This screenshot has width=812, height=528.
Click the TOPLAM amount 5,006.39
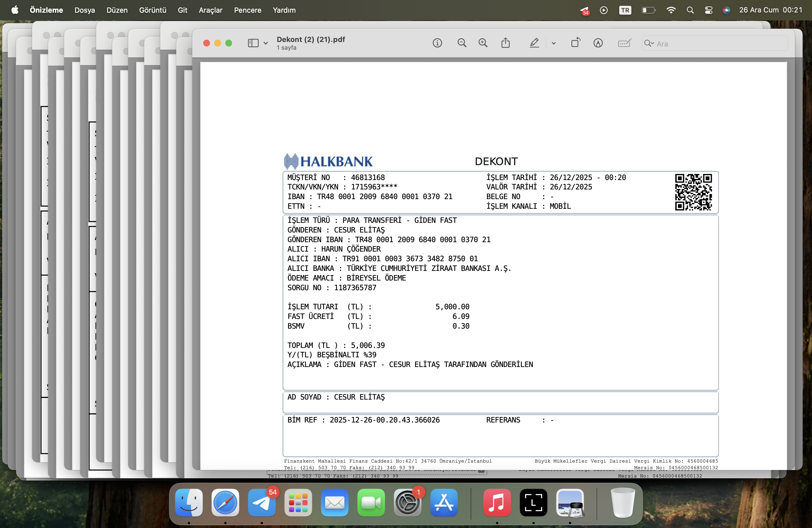pos(368,345)
